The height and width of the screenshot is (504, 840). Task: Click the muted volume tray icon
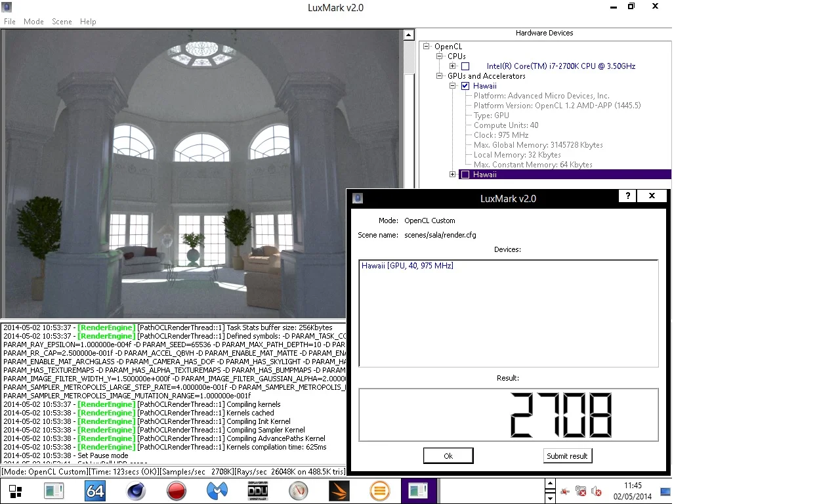[x=597, y=491]
